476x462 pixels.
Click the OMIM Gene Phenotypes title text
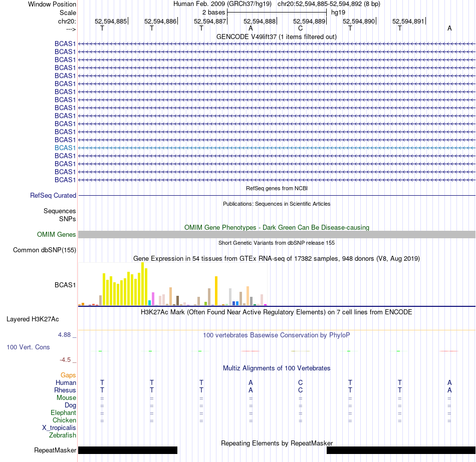tap(277, 228)
